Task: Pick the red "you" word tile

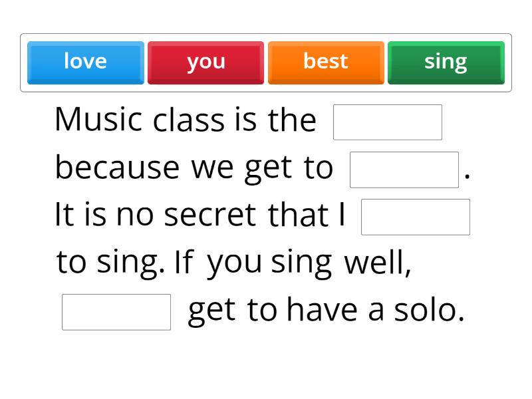Action: click(205, 62)
